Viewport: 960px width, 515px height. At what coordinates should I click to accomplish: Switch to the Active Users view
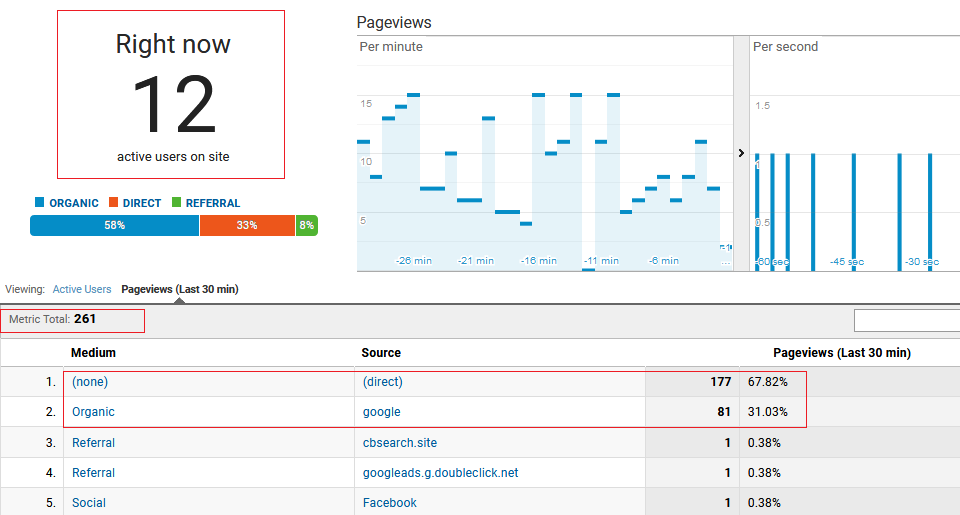[x=82, y=289]
